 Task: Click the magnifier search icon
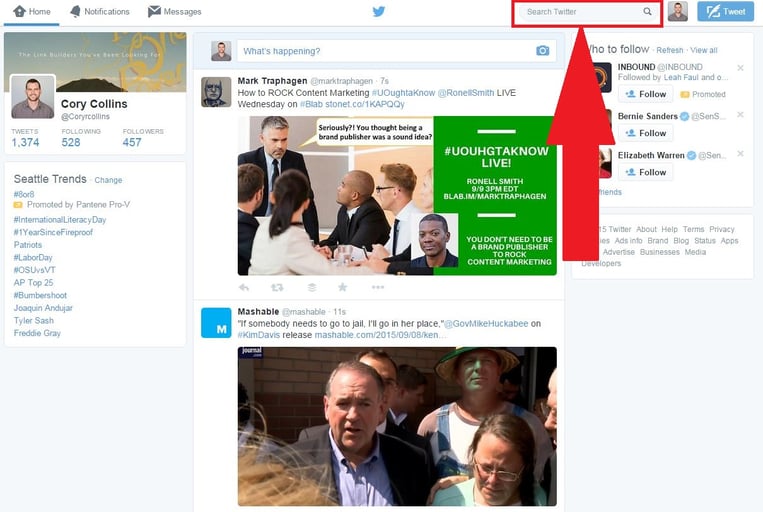click(x=647, y=11)
